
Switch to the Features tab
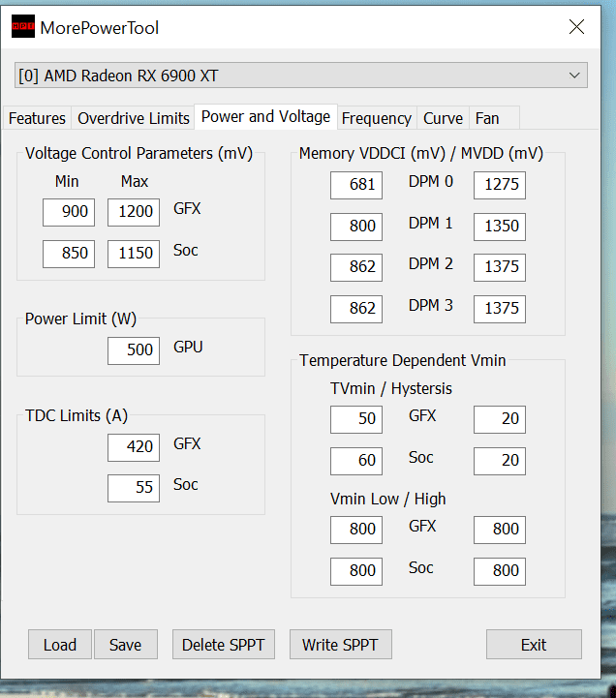click(x=37, y=118)
